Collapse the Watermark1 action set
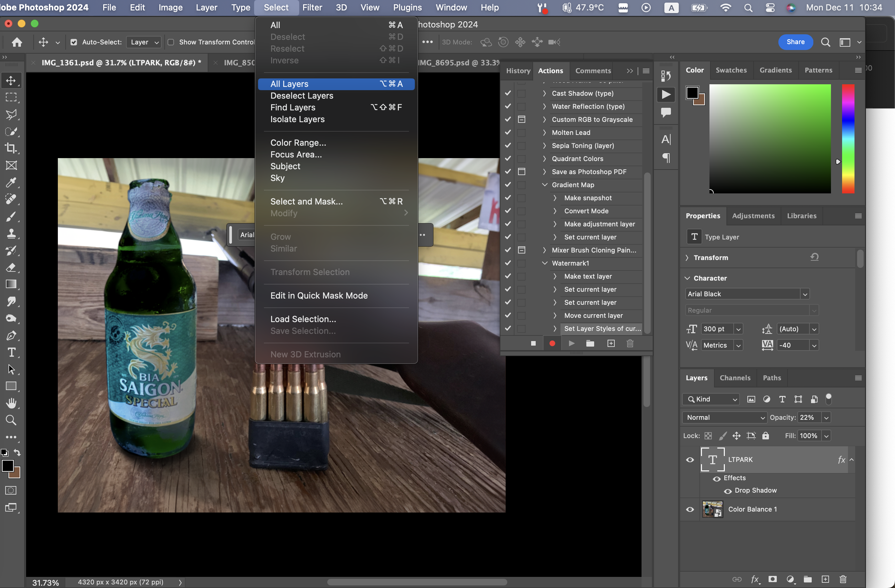 (545, 263)
